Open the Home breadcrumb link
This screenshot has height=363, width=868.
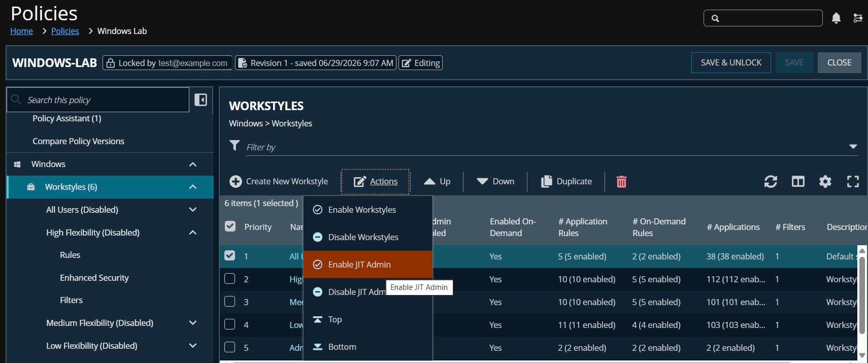tap(21, 31)
